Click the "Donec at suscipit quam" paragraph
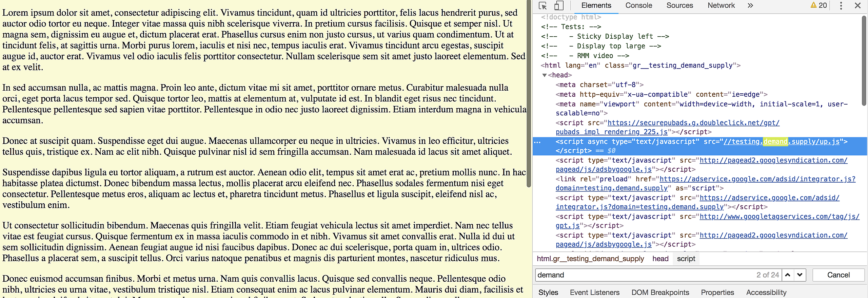 point(257,146)
